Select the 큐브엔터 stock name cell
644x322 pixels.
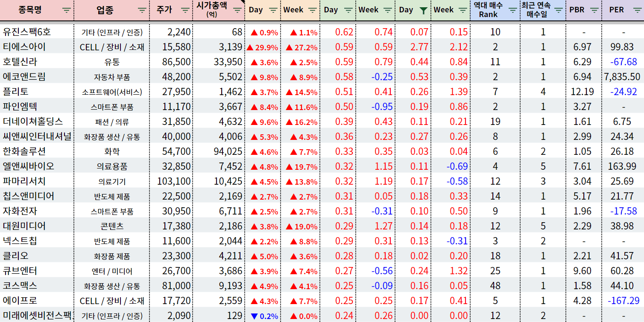[37, 271]
